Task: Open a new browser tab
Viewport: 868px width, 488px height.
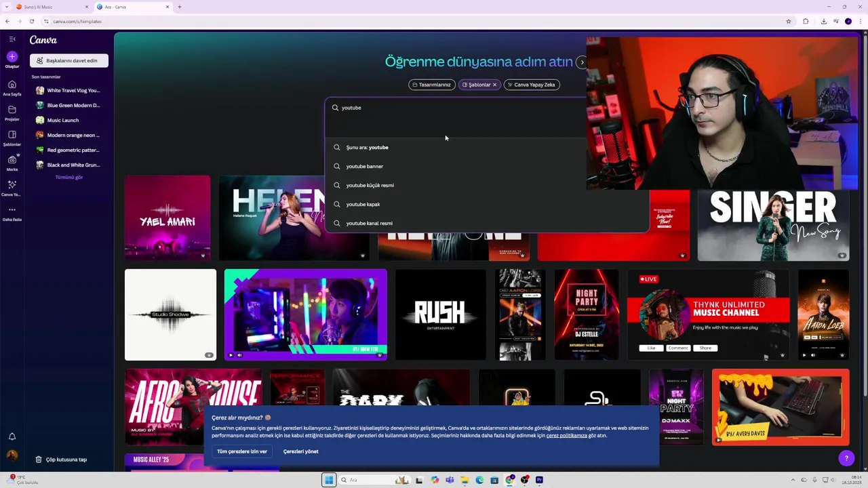Action: 180,7
